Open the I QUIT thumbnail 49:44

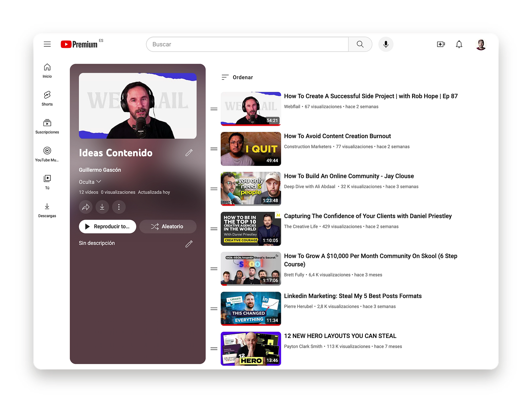[x=251, y=149]
